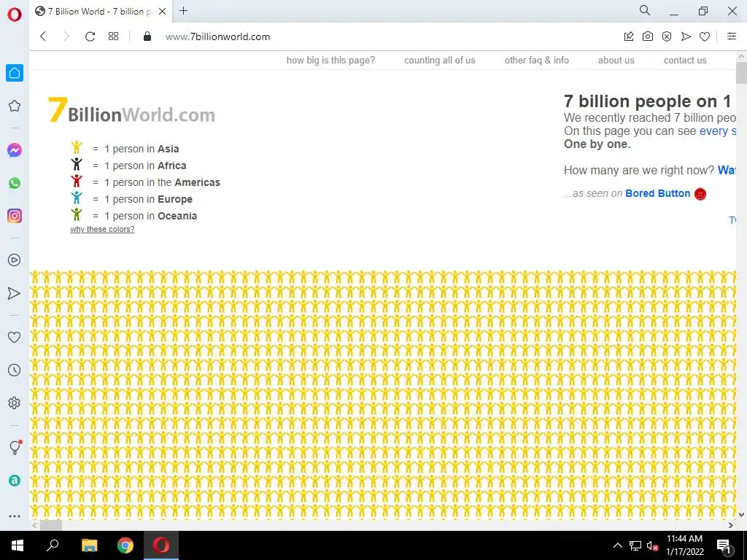Image resolution: width=747 pixels, height=560 pixels.
Task: Click the network tray icon
Action: pyautogui.click(x=635, y=545)
